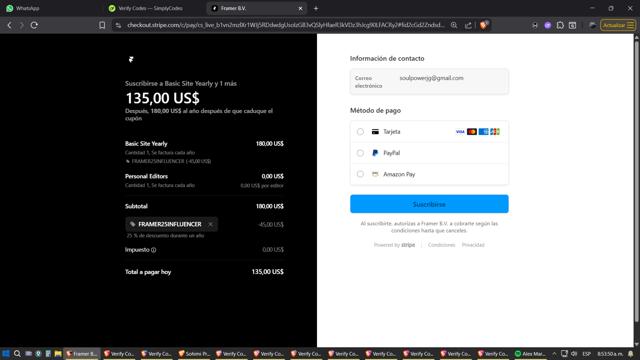Open File Explorer from the taskbar

(58, 353)
